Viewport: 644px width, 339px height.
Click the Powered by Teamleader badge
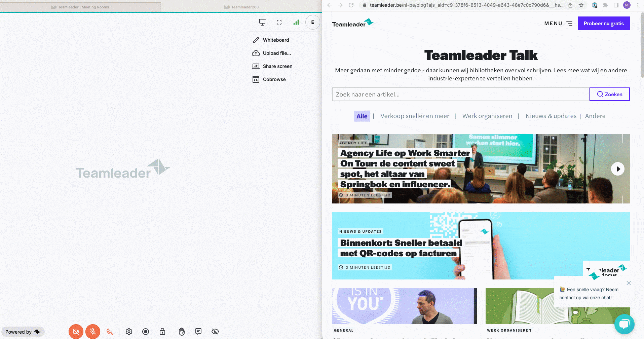click(x=23, y=332)
